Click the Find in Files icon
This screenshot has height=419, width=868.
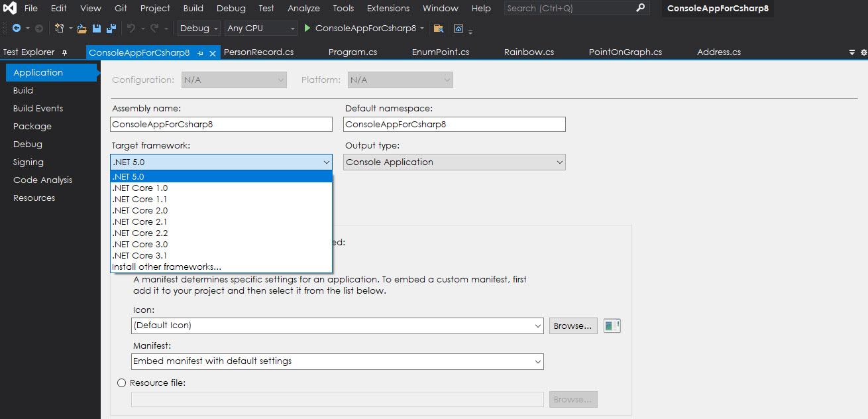(438, 29)
